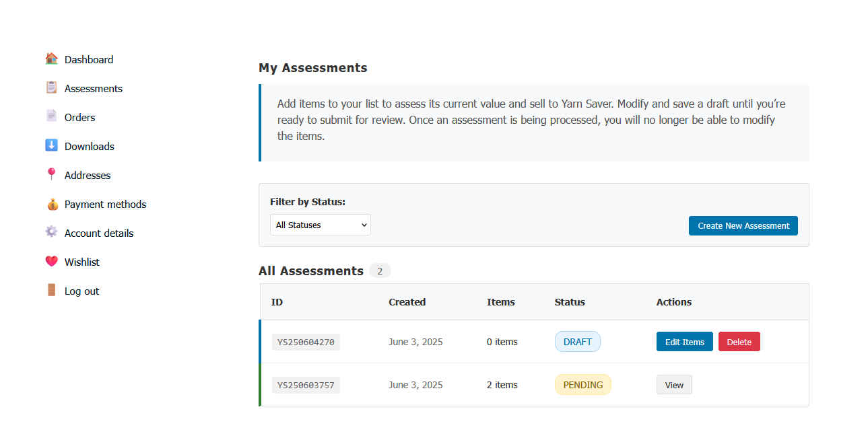Viewport: 868px width, 436px height.
Task: Click the Wishlist heart icon
Action: (x=52, y=261)
